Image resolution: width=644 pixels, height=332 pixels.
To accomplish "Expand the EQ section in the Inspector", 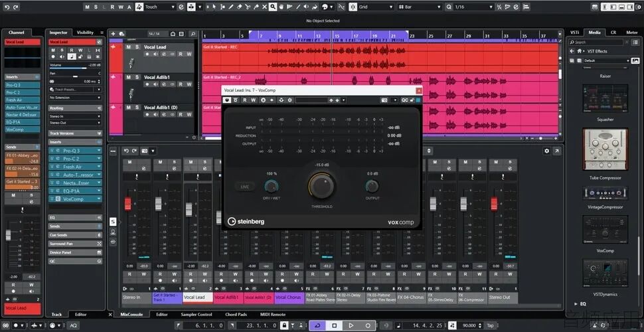I will [x=75, y=217].
